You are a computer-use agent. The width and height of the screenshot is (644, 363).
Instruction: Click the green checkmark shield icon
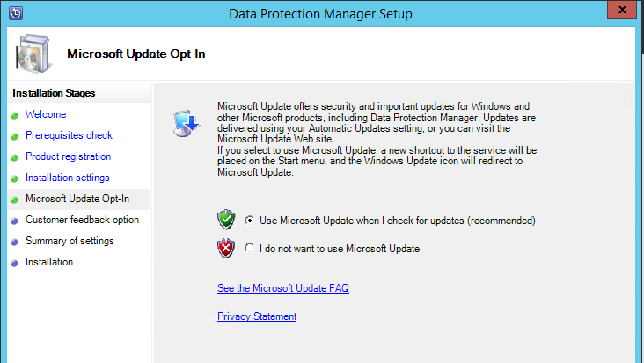coord(226,220)
